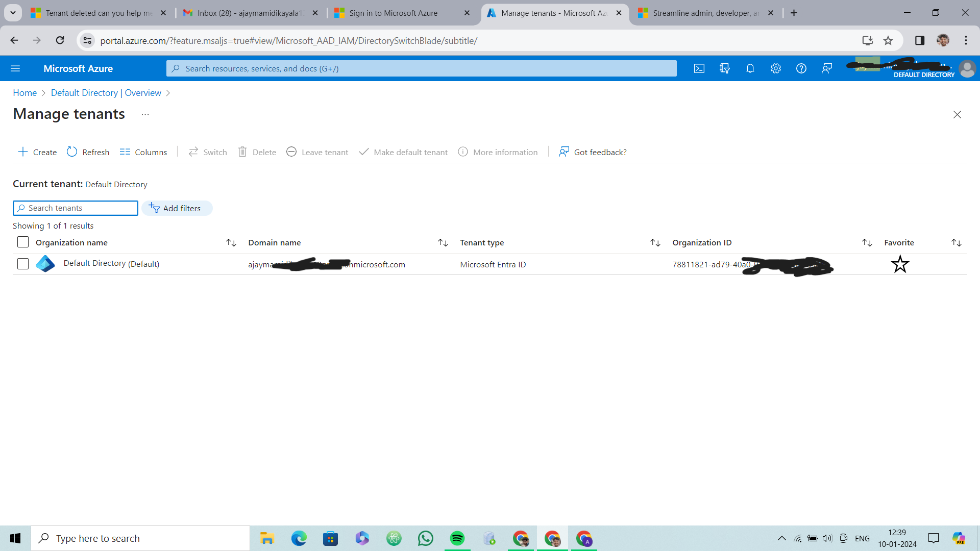The image size is (980, 551).
Task: Open the browser side panel
Action: tap(919, 40)
